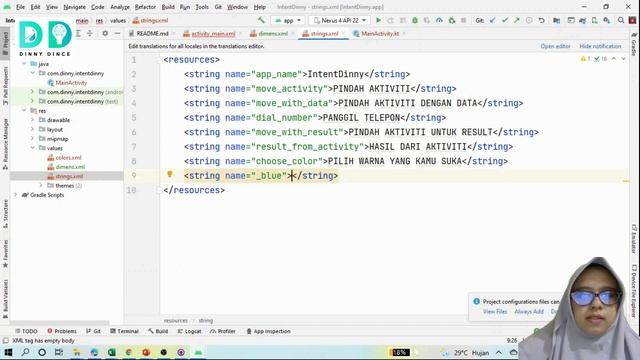This screenshot has height=360, width=640.
Task: Open the Analyze menu
Action: point(120,7)
